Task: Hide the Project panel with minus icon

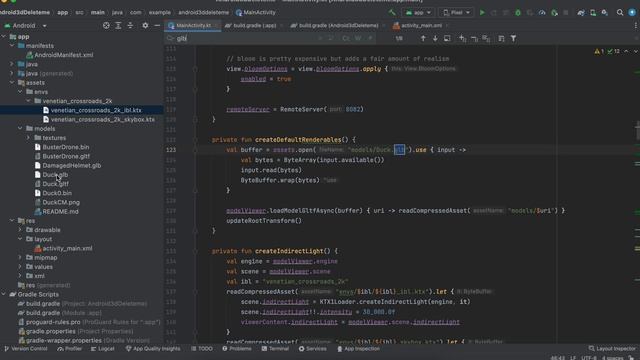Action: tap(157, 25)
